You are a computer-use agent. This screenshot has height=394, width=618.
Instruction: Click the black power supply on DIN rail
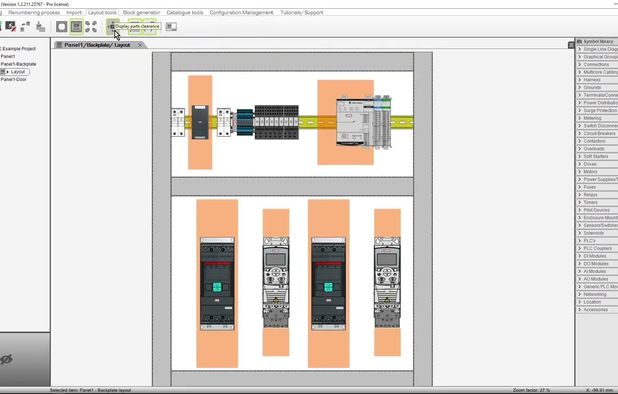pos(200,122)
